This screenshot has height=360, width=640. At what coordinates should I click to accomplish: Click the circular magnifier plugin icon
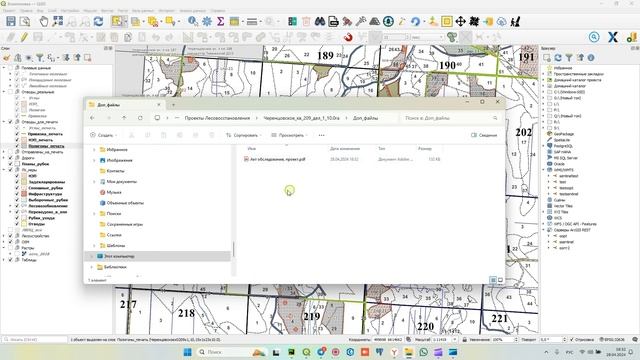594,37
